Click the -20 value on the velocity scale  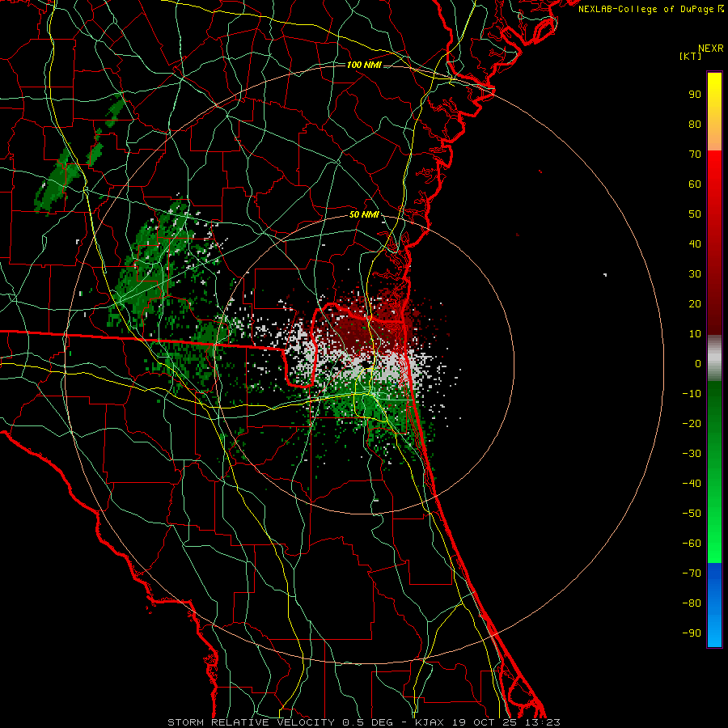692,423
